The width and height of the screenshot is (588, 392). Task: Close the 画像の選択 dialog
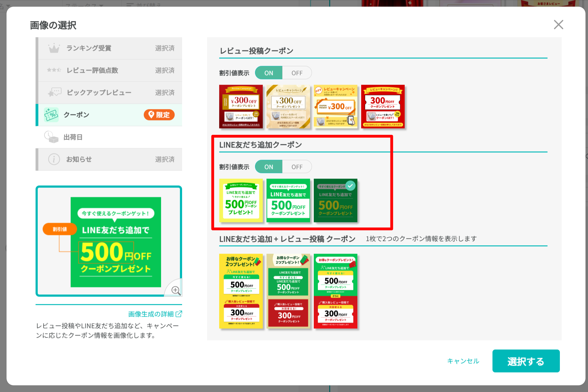pos(558,25)
